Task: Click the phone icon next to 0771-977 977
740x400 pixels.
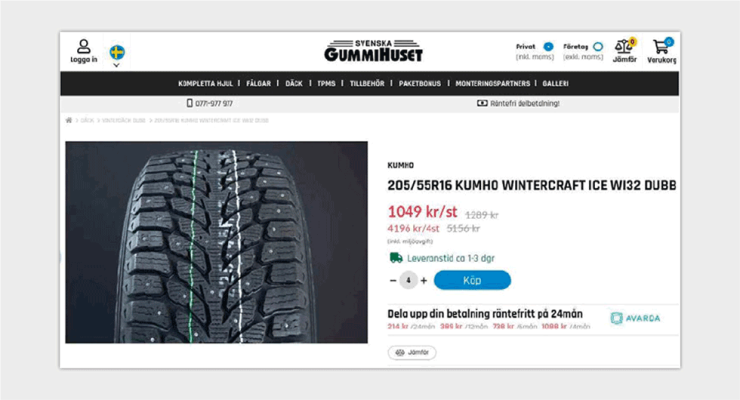Action: (189, 103)
